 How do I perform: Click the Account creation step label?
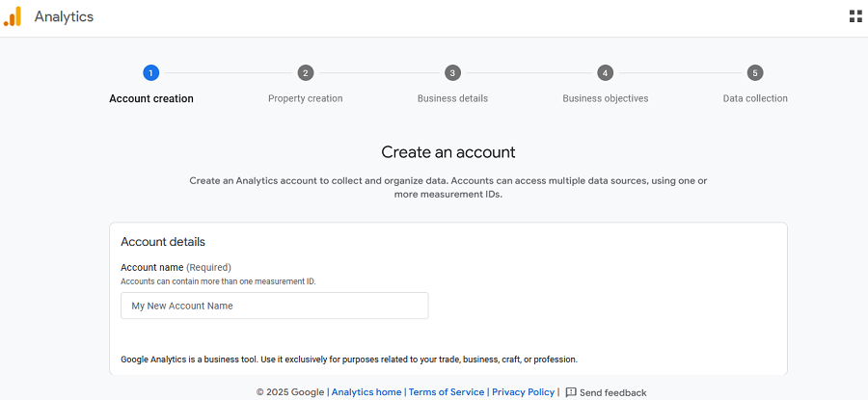tap(151, 98)
